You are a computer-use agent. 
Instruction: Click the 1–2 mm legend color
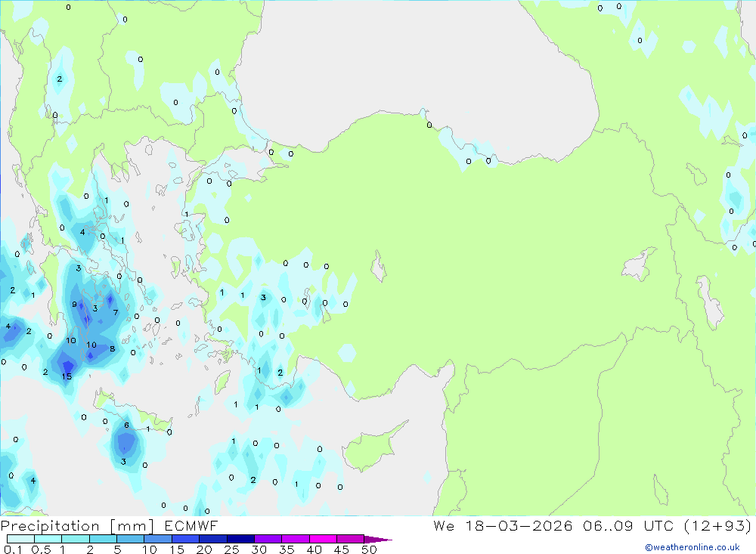point(76,539)
